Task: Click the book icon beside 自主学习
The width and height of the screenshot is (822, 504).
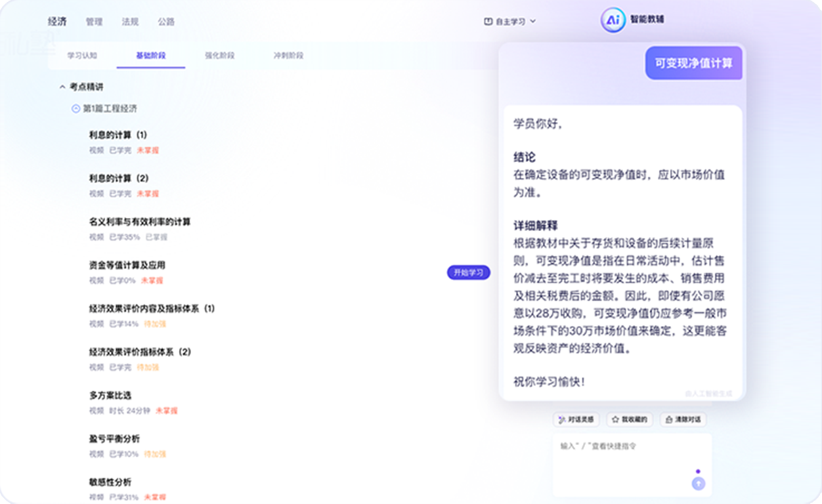Action: [488, 22]
